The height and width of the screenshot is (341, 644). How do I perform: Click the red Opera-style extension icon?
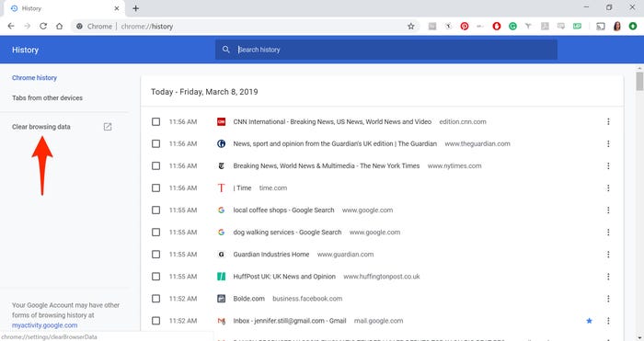(x=497, y=27)
